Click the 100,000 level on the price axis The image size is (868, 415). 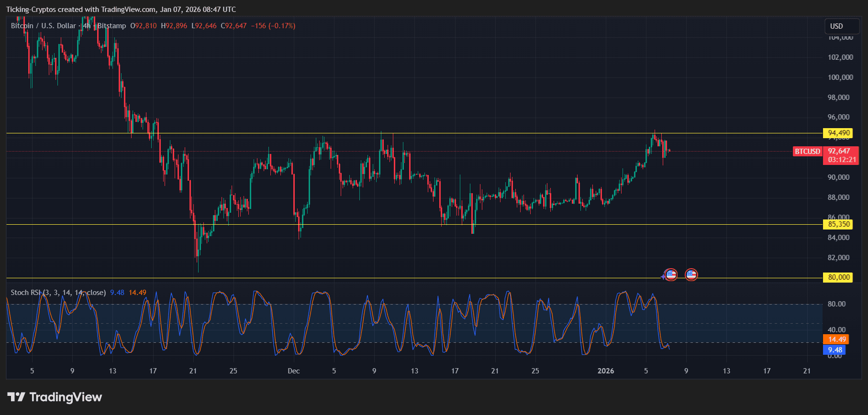840,77
